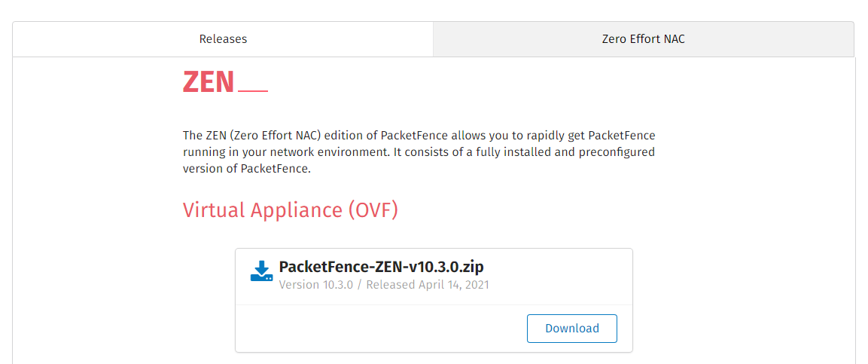The image size is (868, 364).
Task: Click the red underline next to ZEN
Action: coord(253,91)
